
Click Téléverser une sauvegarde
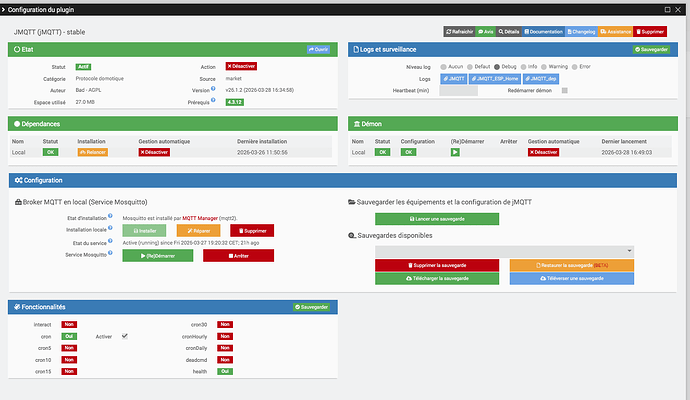pos(572,279)
